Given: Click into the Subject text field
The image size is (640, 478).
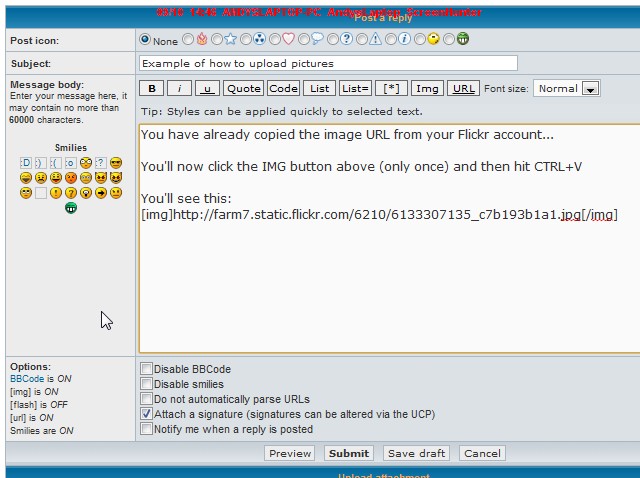Looking at the screenshot, I should (x=328, y=63).
